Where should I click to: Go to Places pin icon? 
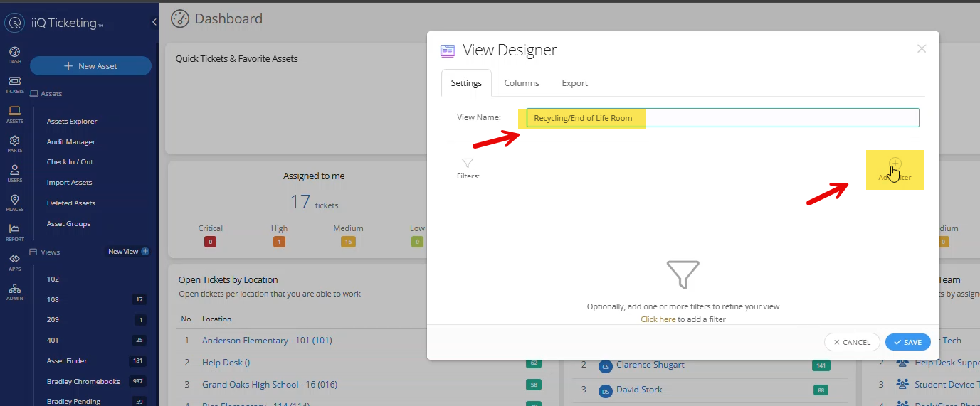(14, 202)
